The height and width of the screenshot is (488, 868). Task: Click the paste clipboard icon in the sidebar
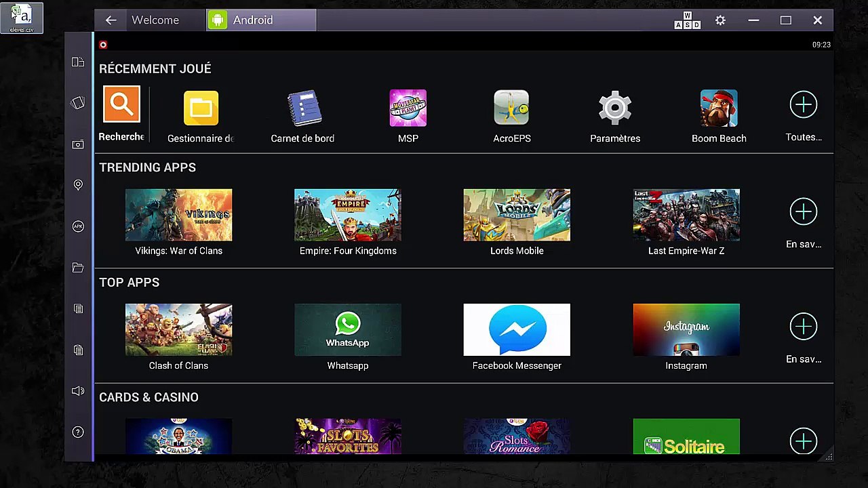(x=78, y=350)
